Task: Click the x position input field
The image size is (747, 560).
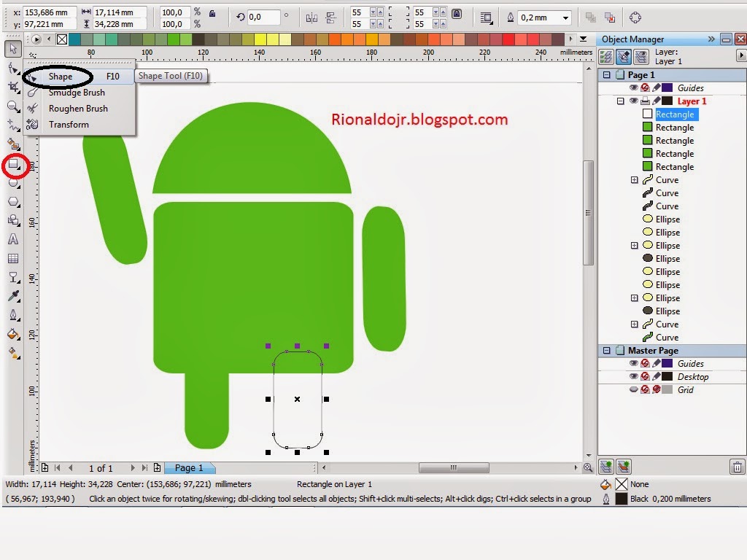Action: 50,12
